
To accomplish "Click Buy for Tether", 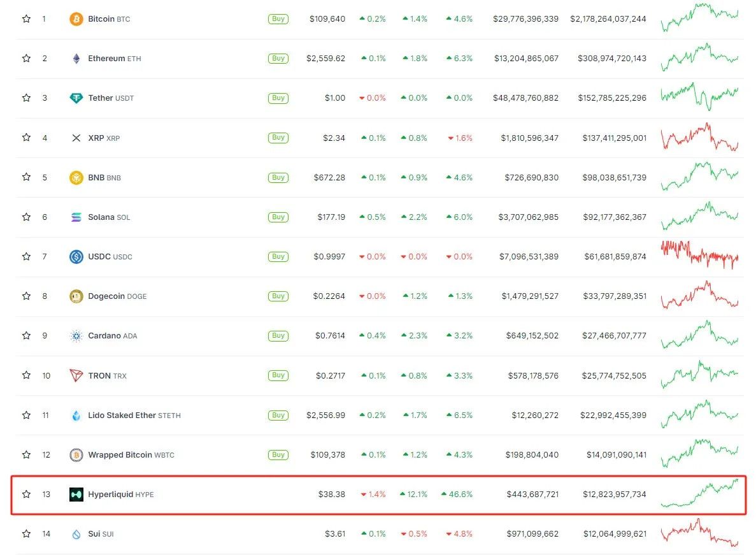I will coord(278,98).
